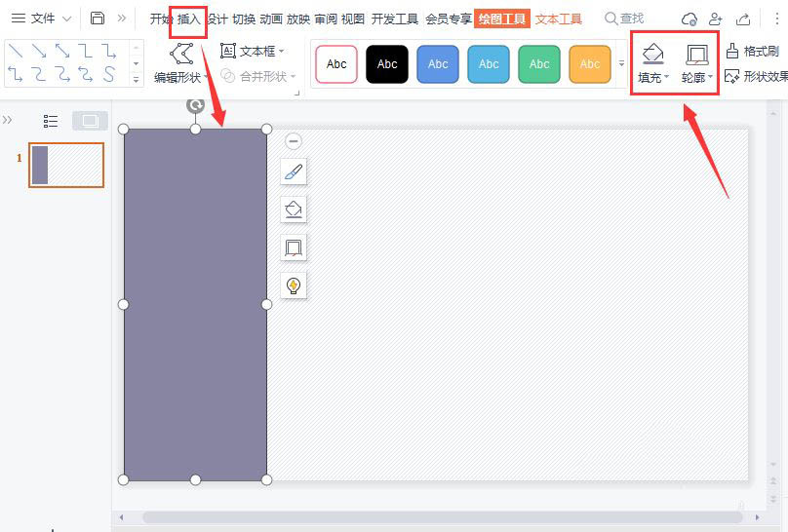Select the curved arrow connector shape
This screenshot has width=788, height=532.
(x=62, y=74)
